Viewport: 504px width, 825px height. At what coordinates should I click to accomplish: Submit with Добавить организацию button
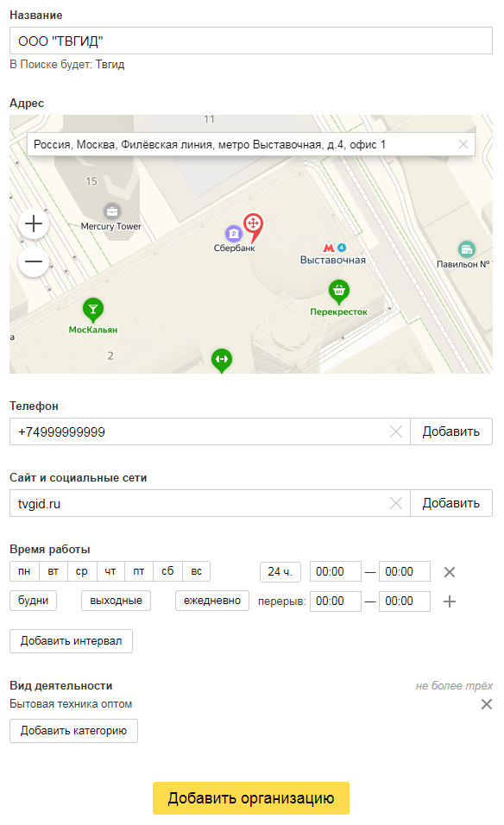tap(251, 798)
